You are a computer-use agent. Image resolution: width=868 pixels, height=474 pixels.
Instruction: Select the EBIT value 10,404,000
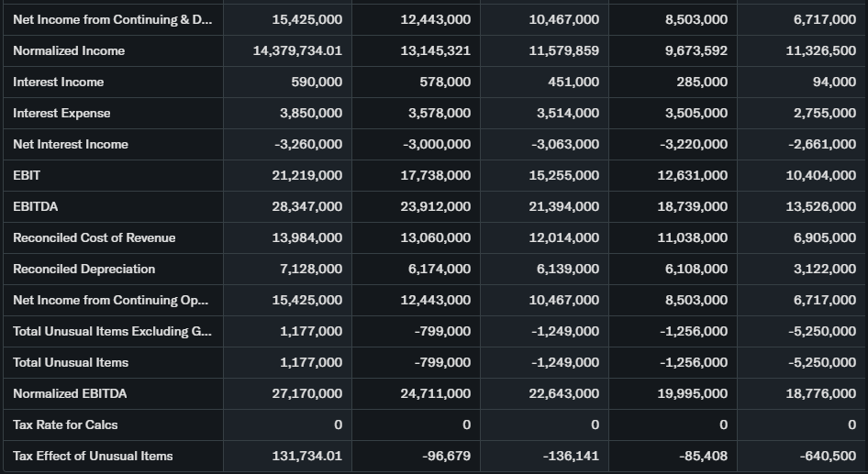pos(821,175)
